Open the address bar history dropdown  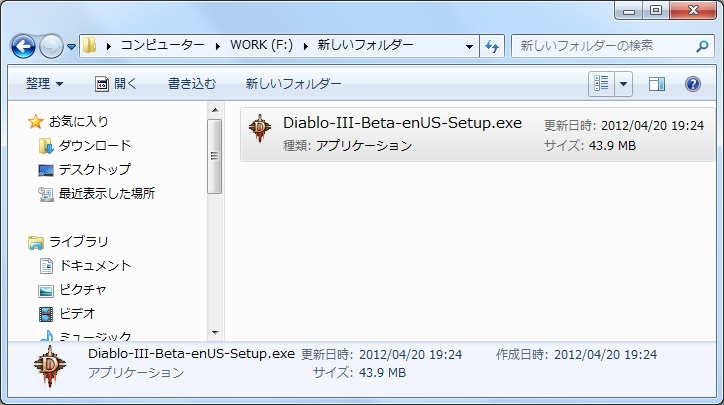[x=469, y=46]
